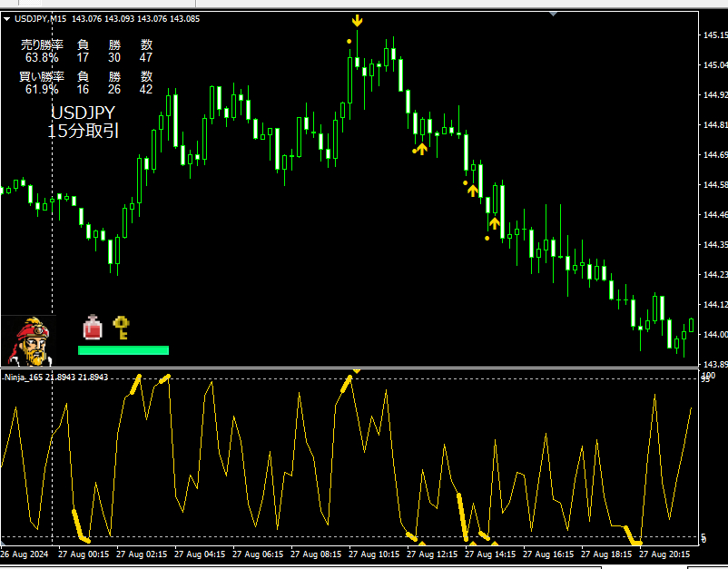Click the gold key icon

coord(121,328)
